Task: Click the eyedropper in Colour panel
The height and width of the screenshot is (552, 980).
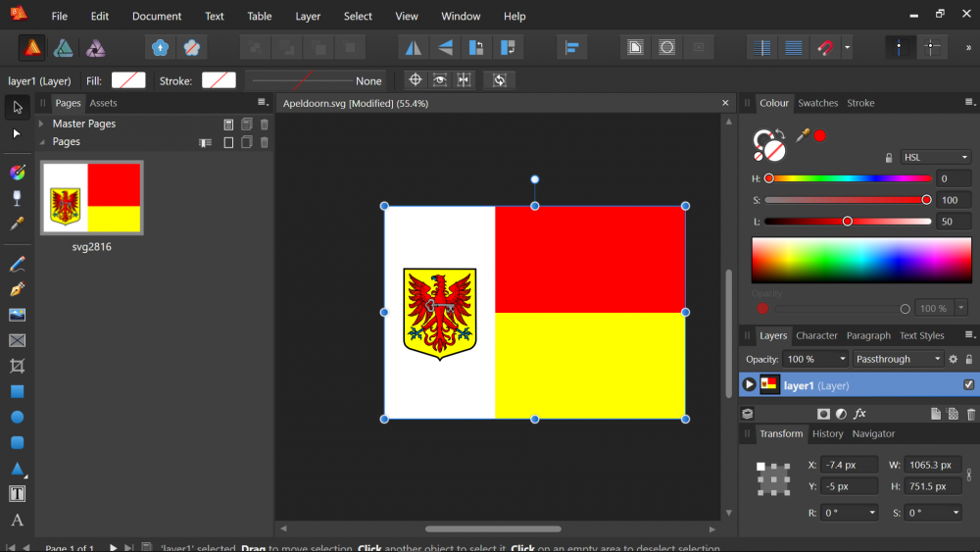Action: [803, 135]
